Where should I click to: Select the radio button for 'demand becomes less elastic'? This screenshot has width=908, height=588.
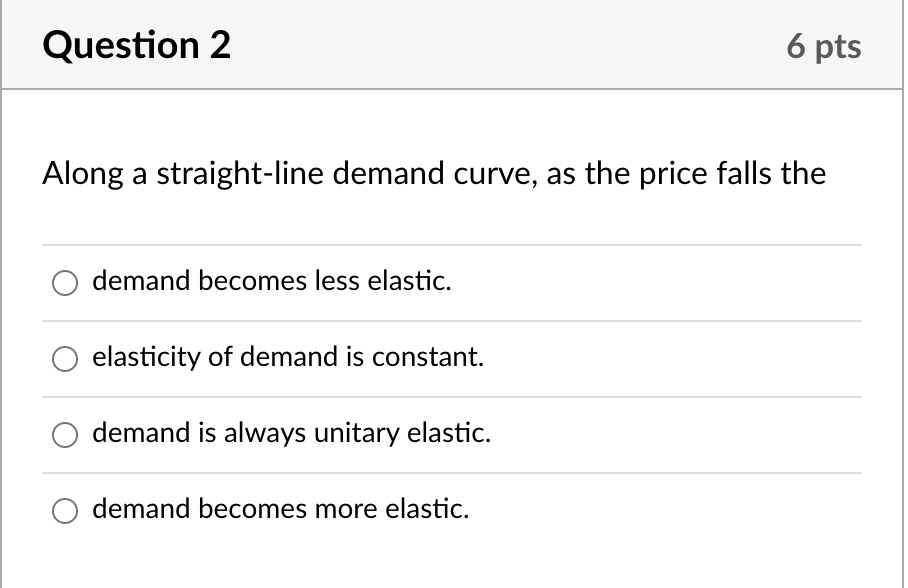coord(64,283)
